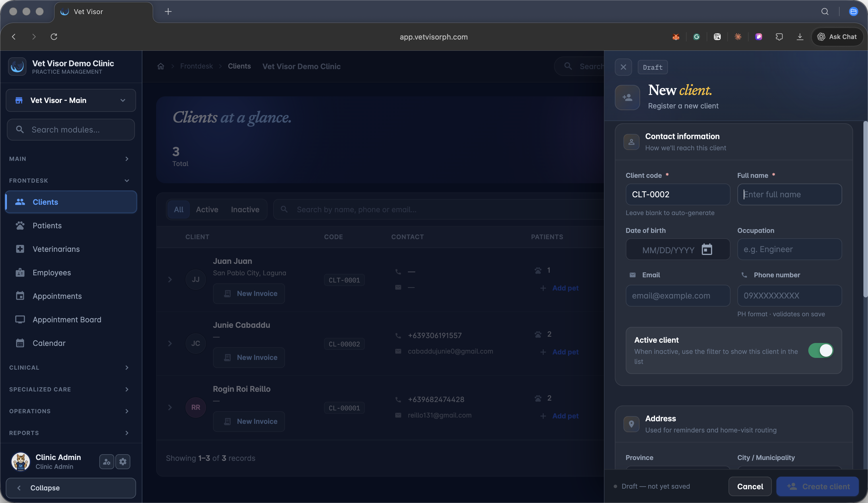Click the Occupation input field
The height and width of the screenshot is (503, 868).
(x=789, y=249)
